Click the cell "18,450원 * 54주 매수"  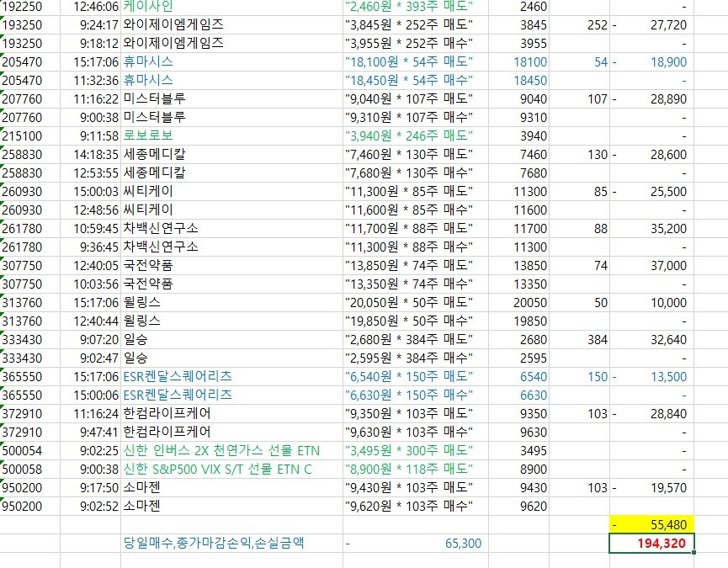point(416,80)
